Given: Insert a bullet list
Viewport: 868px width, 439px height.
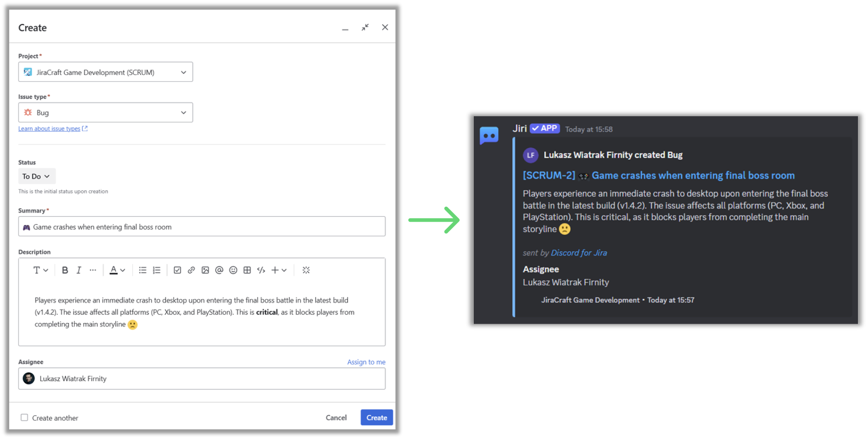Looking at the screenshot, I should pyautogui.click(x=143, y=270).
